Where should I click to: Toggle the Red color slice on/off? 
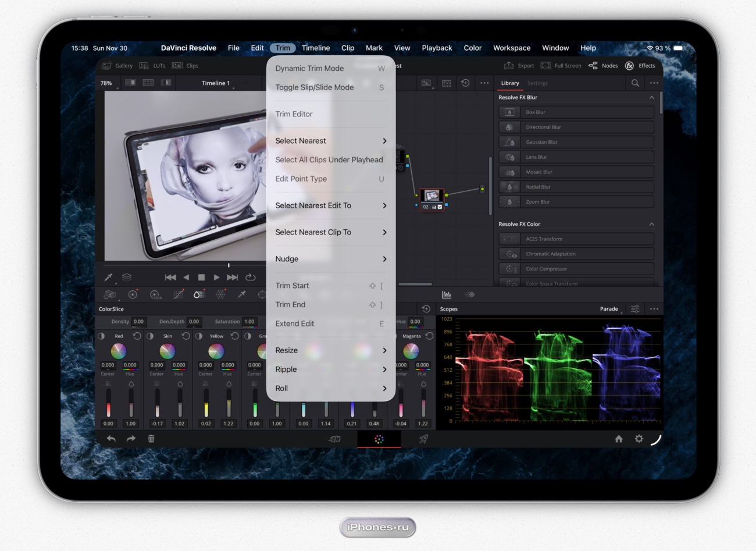(x=101, y=336)
